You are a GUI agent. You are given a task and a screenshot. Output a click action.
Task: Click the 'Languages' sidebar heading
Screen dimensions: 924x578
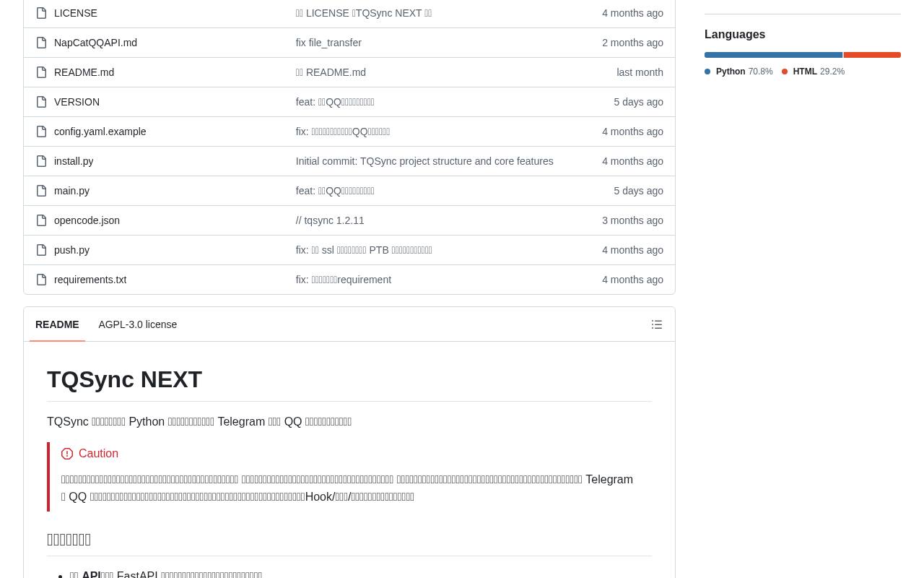point(735,35)
